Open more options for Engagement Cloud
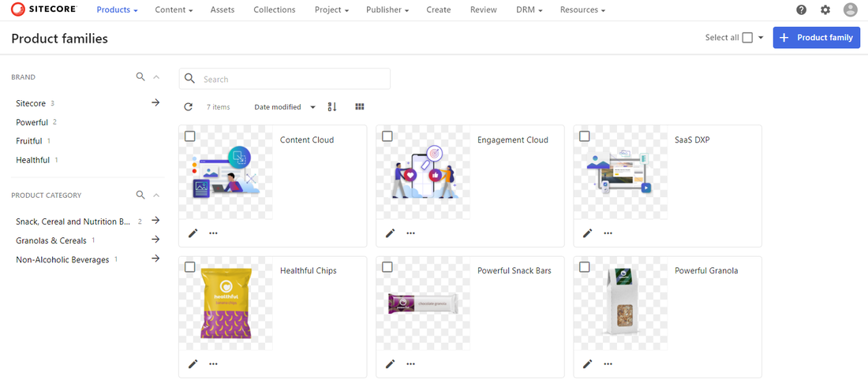This screenshot has width=868, height=383. click(411, 232)
